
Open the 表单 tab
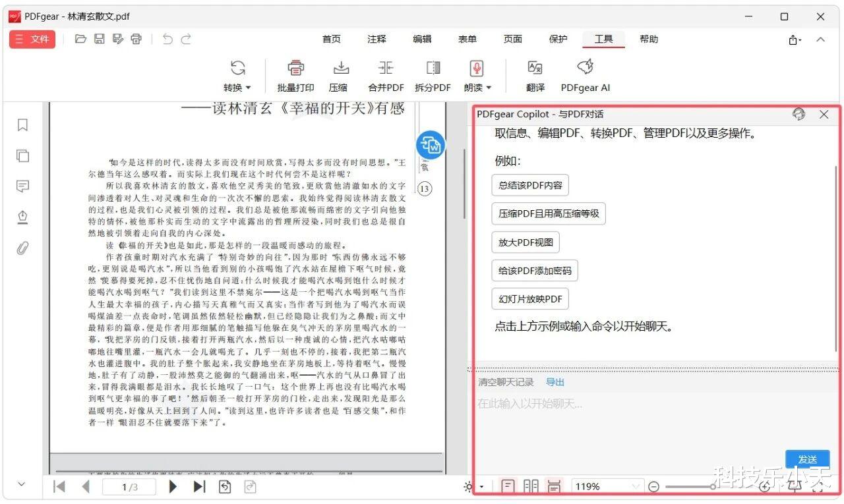tap(467, 39)
